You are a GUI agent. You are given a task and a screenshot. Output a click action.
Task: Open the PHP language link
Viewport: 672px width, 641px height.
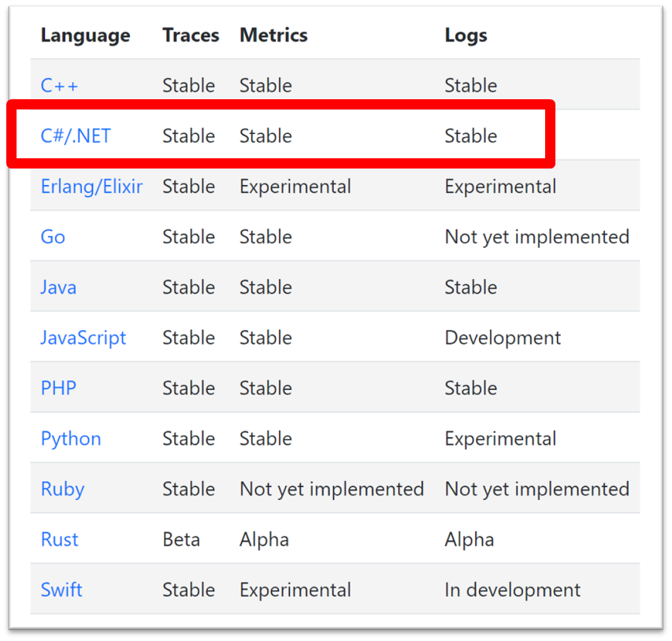58,388
